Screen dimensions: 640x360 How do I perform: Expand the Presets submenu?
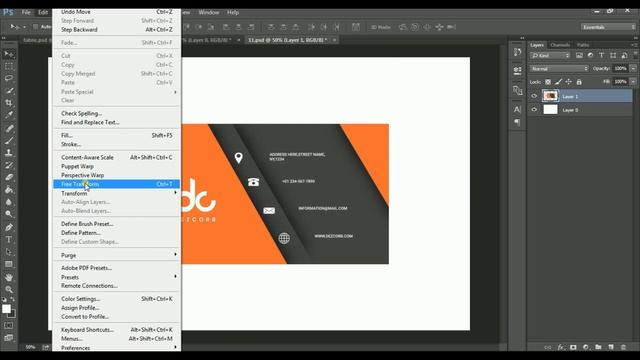[117, 277]
